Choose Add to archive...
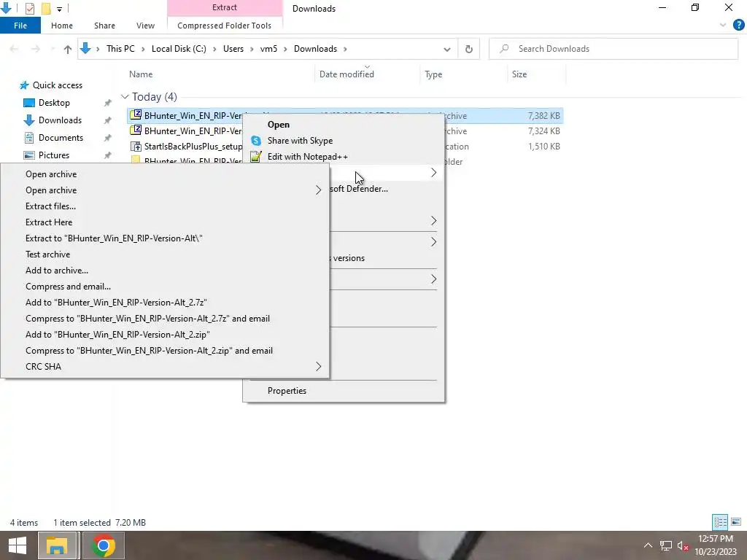 57,271
